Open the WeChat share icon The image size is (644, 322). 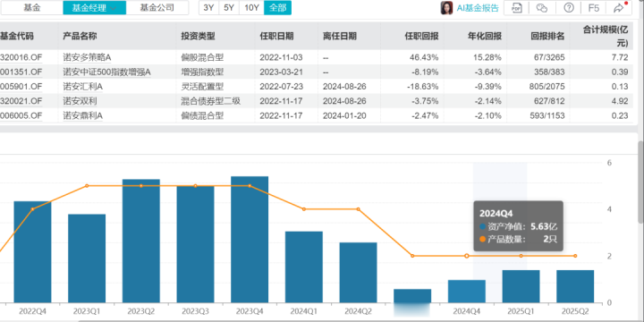pyautogui.click(x=542, y=8)
